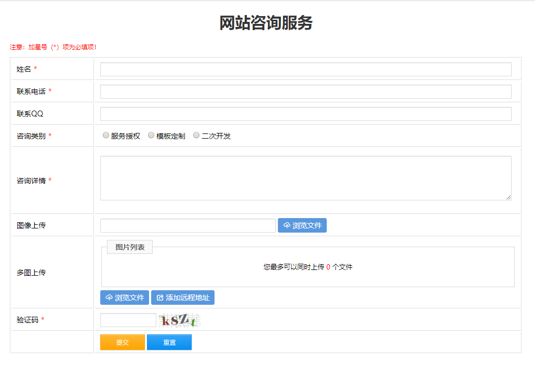Click the 联系QQ input box
Screen dimensions: 535x392
(305, 114)
